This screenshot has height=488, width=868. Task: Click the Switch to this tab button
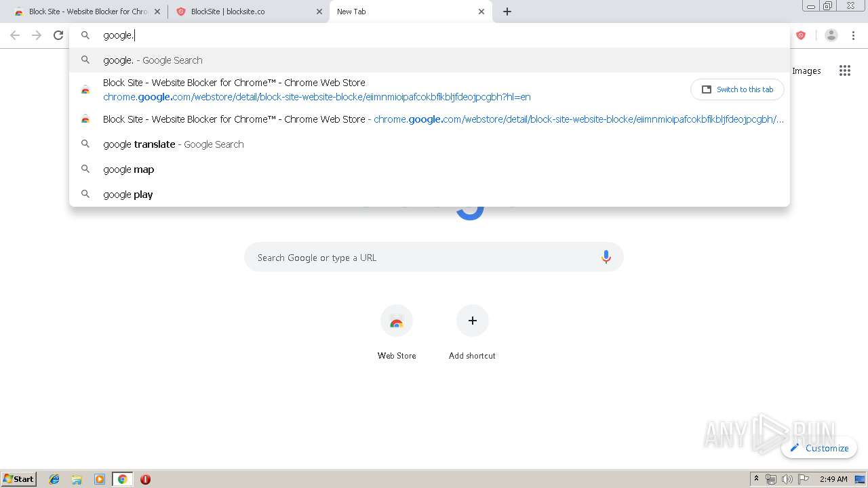pos(737,89)
